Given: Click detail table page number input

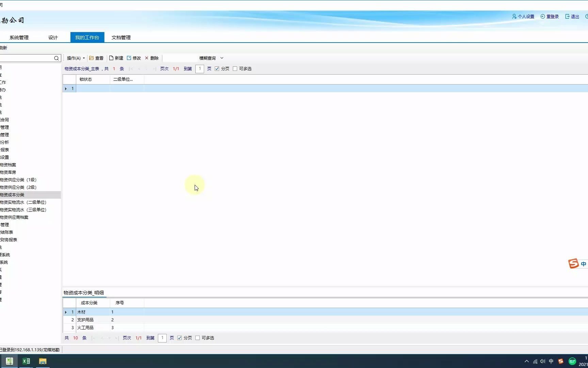Looking at the screenshot, I should [162, 338].
